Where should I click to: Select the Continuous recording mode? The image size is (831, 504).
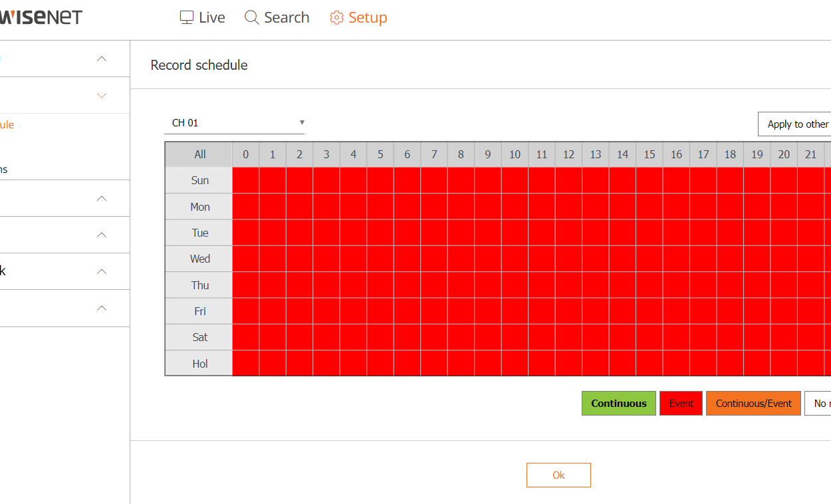coord(619,404)
